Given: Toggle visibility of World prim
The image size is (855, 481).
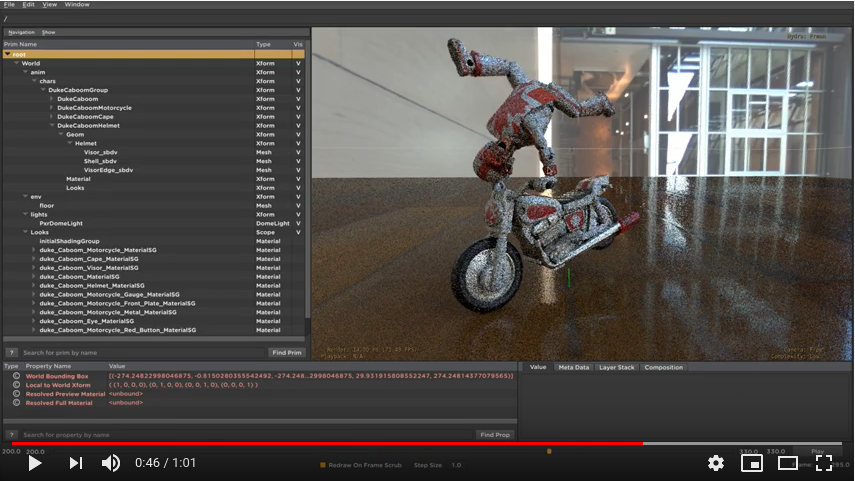Looking at the screenshot, I should point(298,63).
